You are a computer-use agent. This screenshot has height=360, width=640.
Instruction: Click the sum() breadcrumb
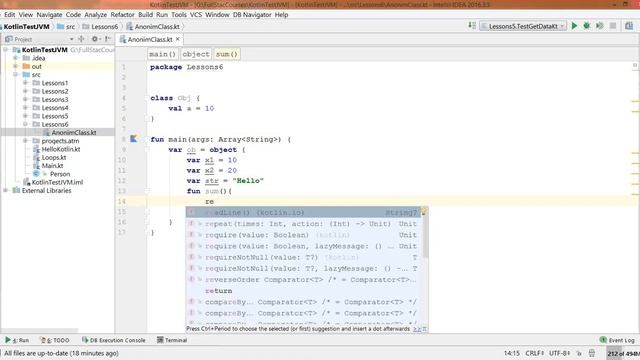(x=227, y=54)
